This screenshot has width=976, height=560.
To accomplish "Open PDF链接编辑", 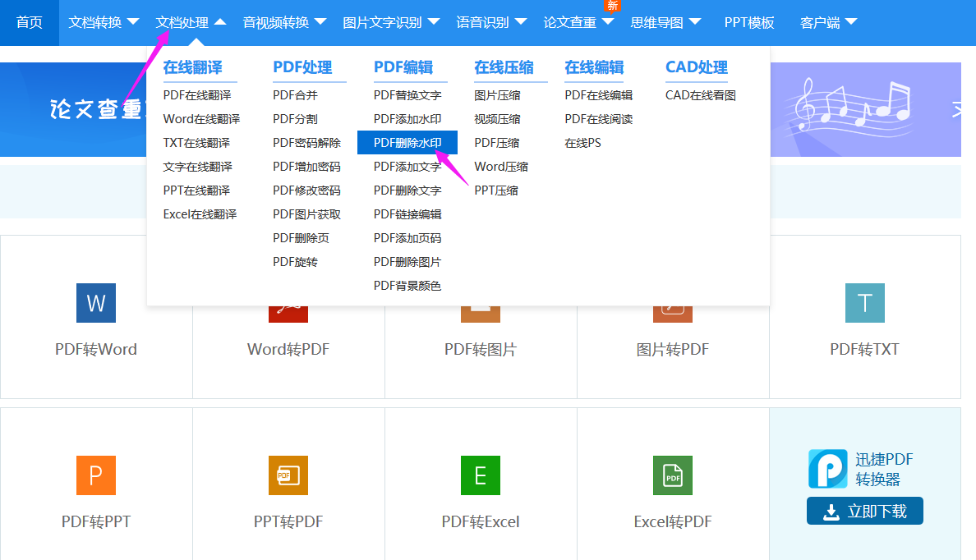I will click(407, 214).
